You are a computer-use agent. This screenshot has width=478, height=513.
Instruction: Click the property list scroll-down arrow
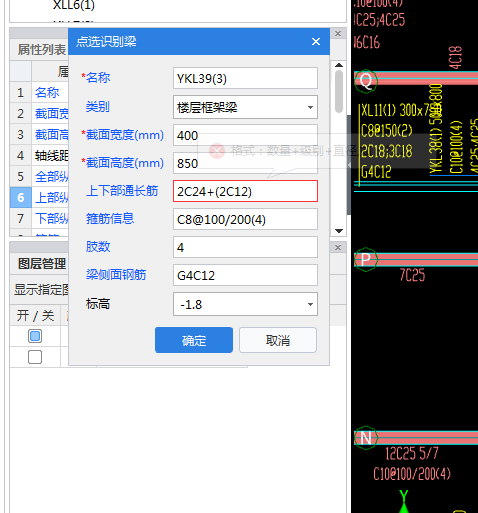coord(339,231)
